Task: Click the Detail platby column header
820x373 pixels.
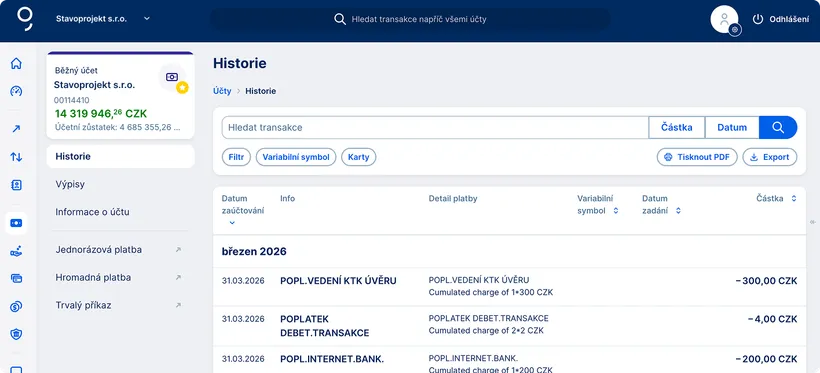Action: click(x=453, y=199)
